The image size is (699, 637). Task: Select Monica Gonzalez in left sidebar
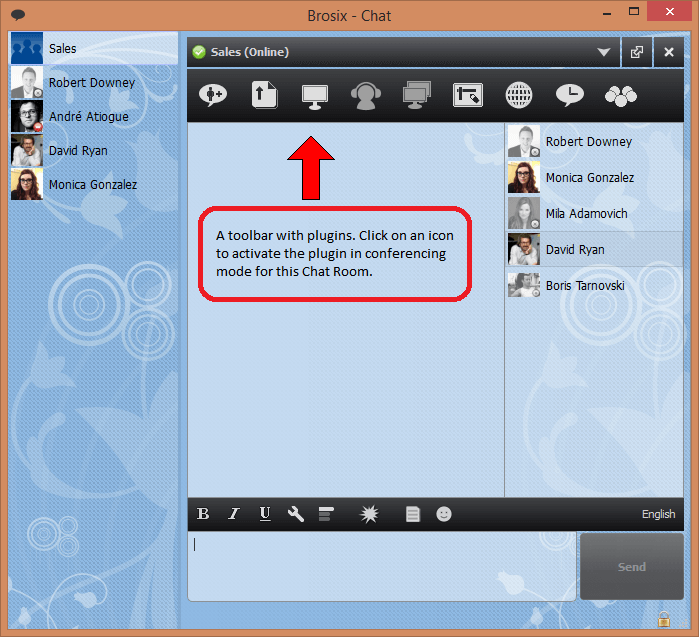tap(94, 184)
